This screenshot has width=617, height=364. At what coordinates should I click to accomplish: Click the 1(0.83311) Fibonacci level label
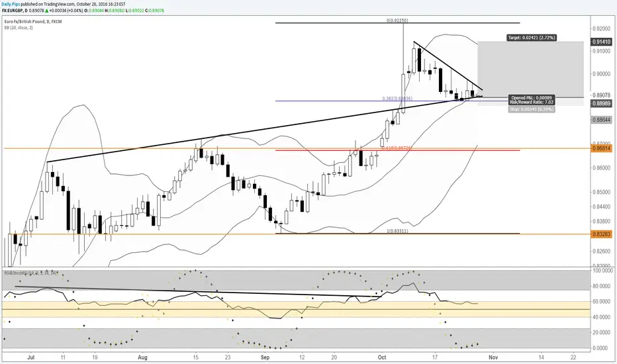[x=397, y=232]
